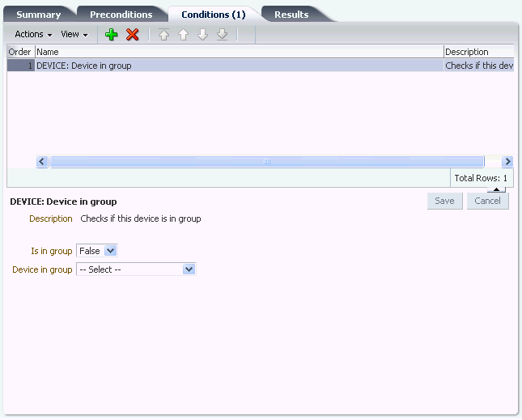
Task: Switch to the Preconditions tab
Action: pos(121,15)
